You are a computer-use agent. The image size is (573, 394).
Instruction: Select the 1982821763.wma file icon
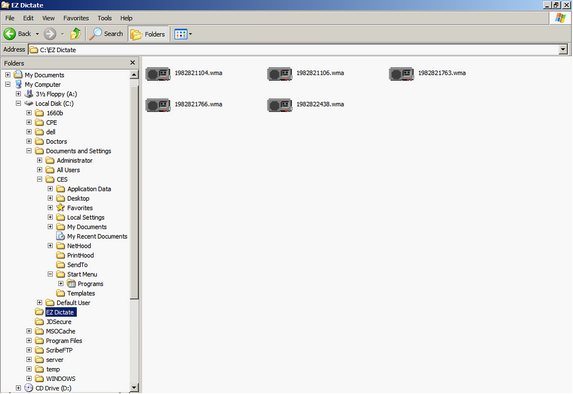point(401,73)
